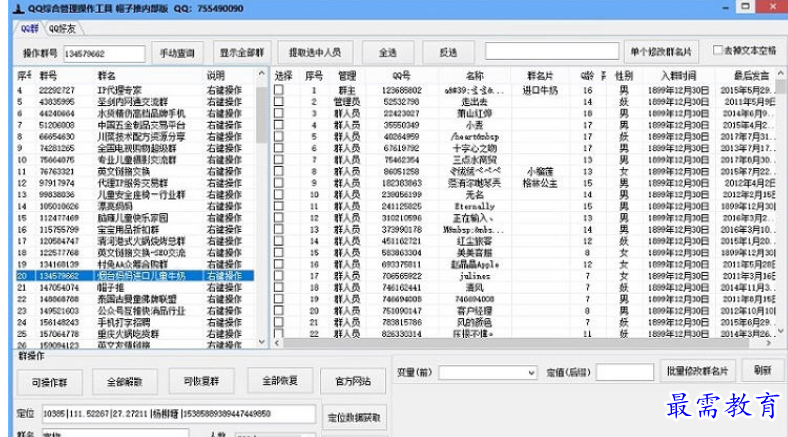Viewport: 788px width, 437px height.
Task: Click the 显示全部群 button
Action: [242, 53]
